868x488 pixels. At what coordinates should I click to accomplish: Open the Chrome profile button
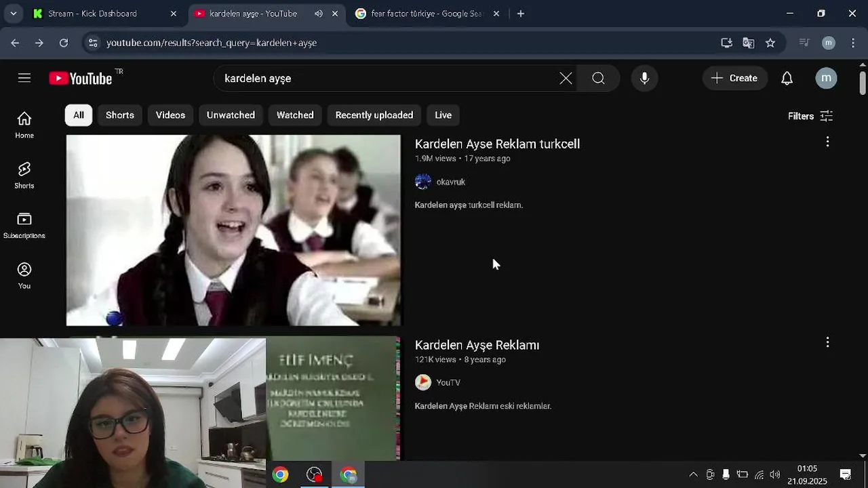pyautogui.click(x=829, y=43)
